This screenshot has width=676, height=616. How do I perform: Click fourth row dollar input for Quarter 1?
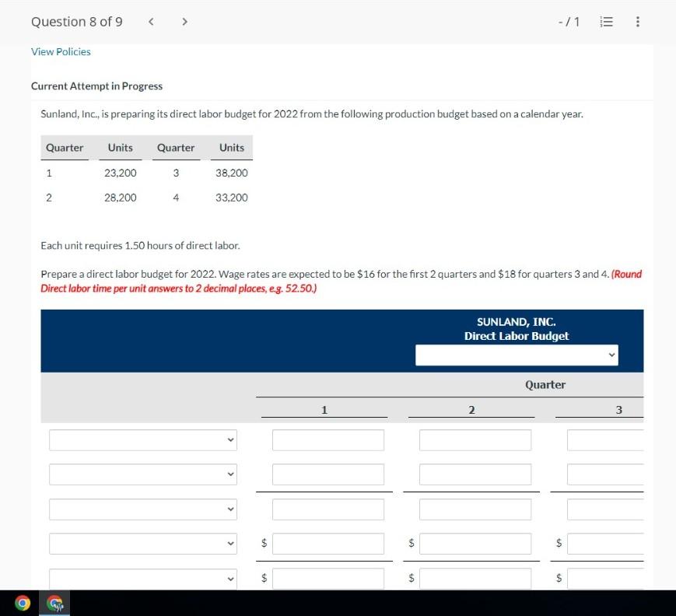328,544
